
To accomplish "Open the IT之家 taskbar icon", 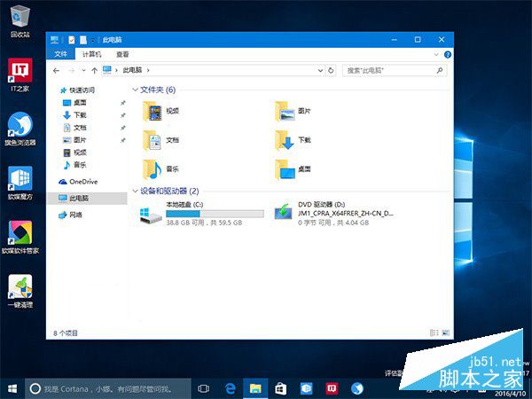I will tap(332, 388).
